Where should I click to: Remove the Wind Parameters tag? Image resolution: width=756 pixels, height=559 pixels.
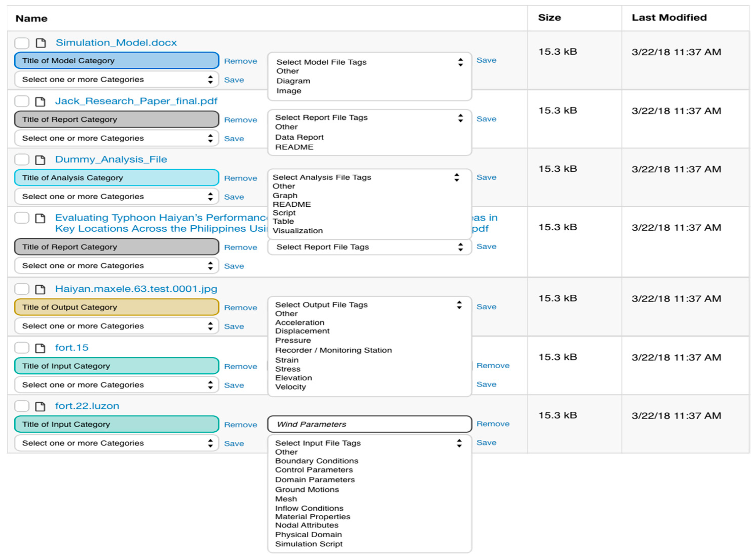click(493, 424)
